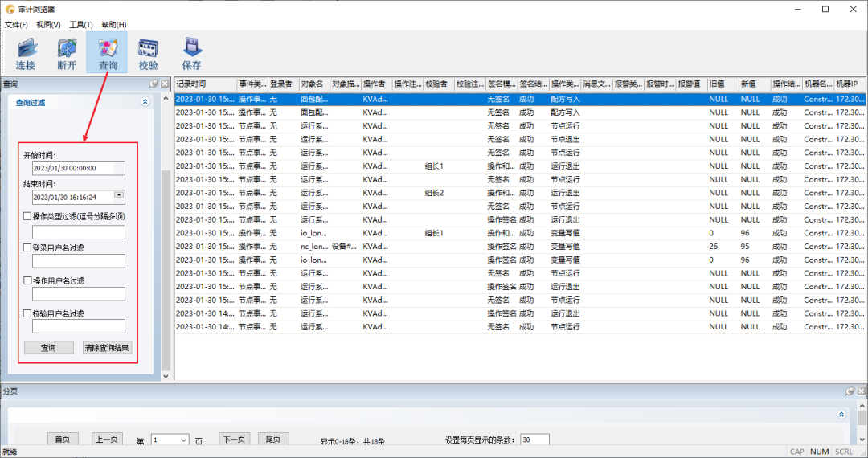Click the 开始时间 input field
This screenshot has width=868, height=458.
(79, 168)
